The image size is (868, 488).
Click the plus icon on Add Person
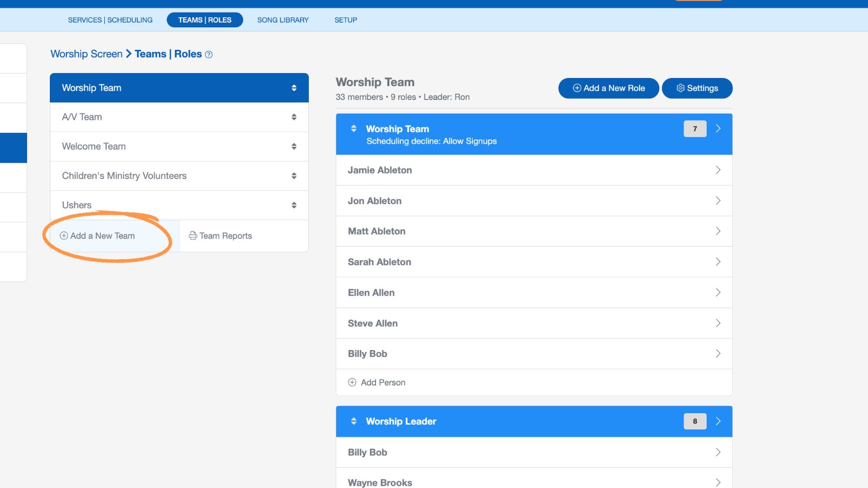[352, 382]
